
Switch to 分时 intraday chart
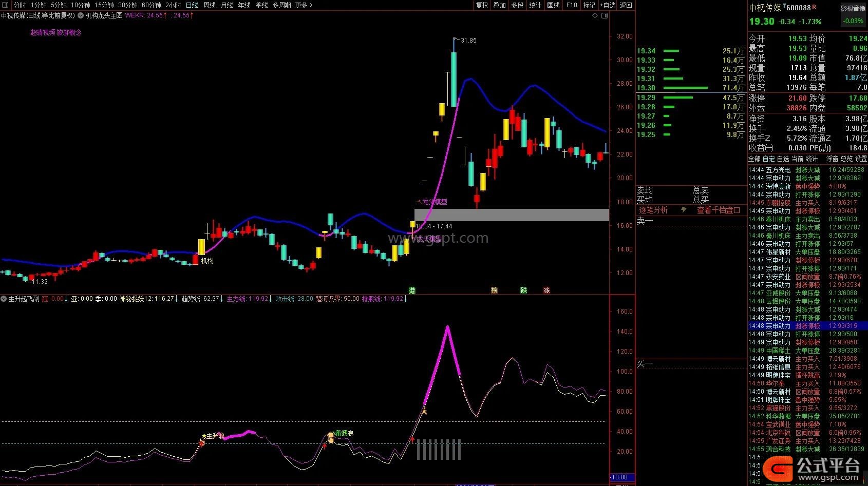pyautogui.click(x=20, y=5)
